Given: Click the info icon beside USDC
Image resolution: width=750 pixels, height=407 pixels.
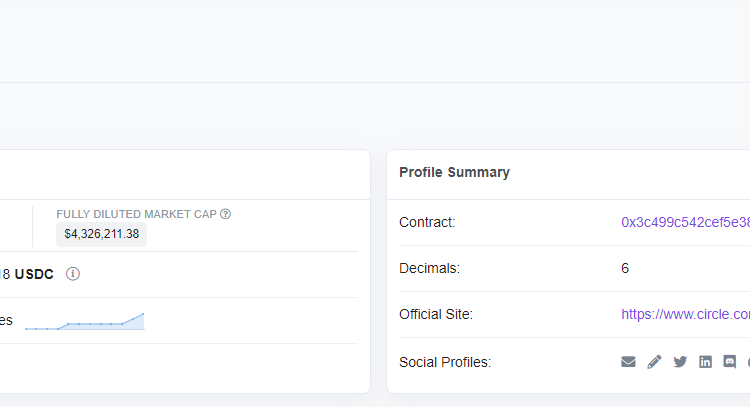Looking at the screenshot, I should pyautogui.click(x=73, y=274).
